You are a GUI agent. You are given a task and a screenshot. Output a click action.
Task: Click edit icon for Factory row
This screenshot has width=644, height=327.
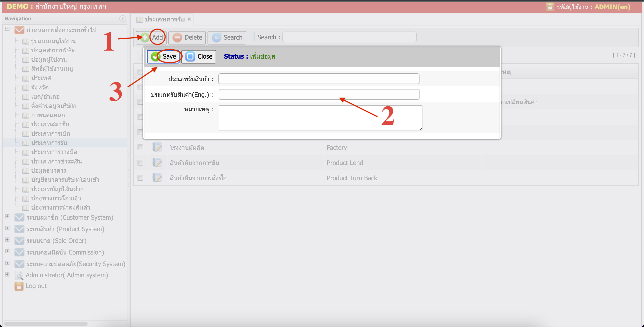[157, 147]
